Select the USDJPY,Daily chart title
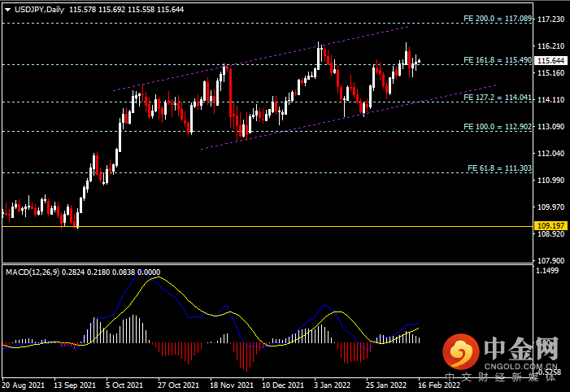This screenshot has height=392, width=570. (39, 10)
